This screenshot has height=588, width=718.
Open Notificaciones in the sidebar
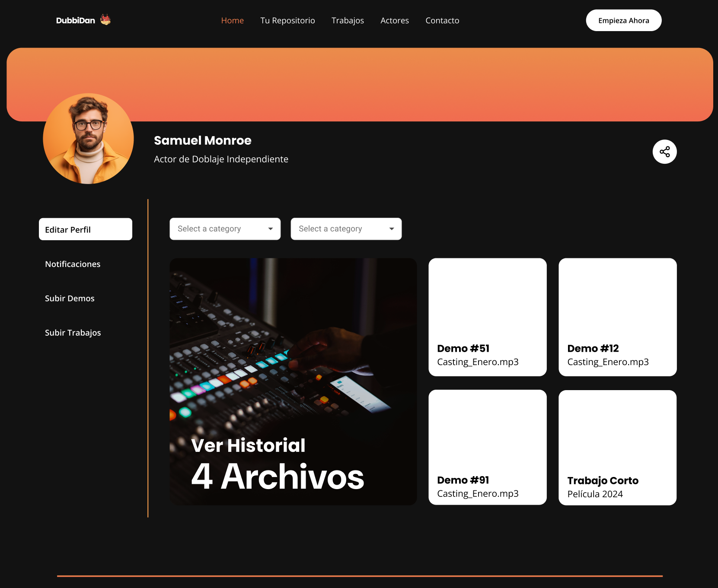(73, 264)
